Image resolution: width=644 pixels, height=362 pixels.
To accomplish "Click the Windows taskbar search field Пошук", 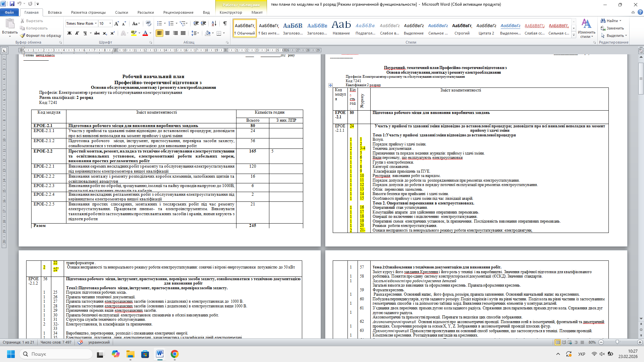I will (x=56, y=354).
